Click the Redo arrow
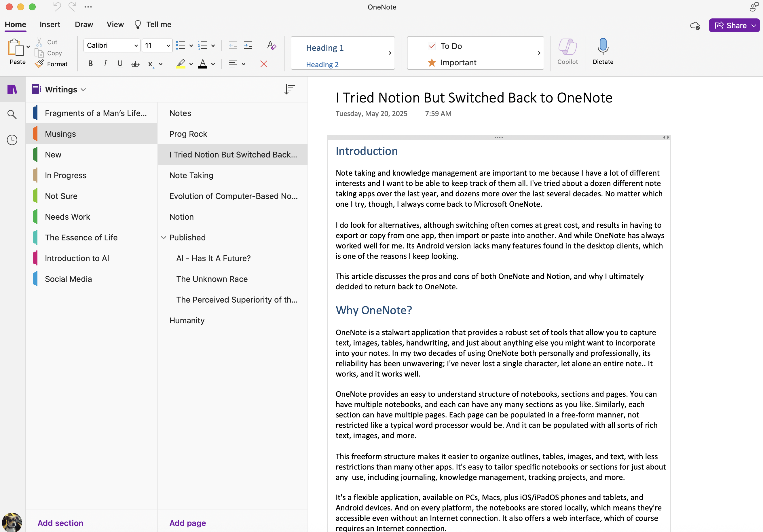The width and height of the screenshot is (763, 532). (72, 7)
